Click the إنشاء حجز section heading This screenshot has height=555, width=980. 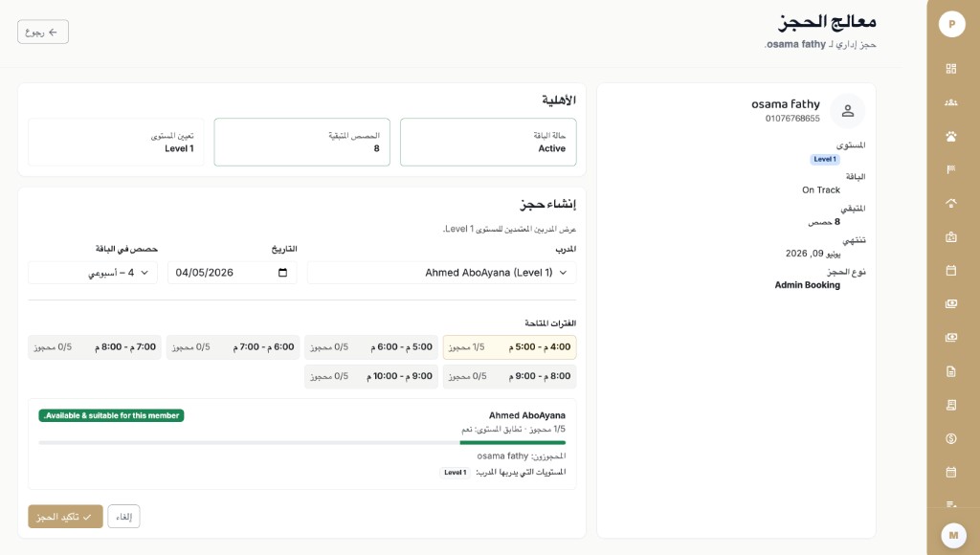click(x=548, y=205)
